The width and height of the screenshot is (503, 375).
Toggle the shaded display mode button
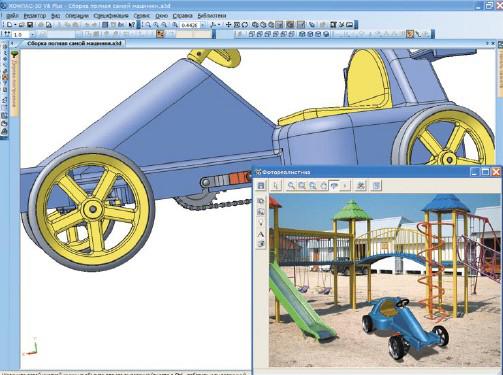tap(279, 25)
